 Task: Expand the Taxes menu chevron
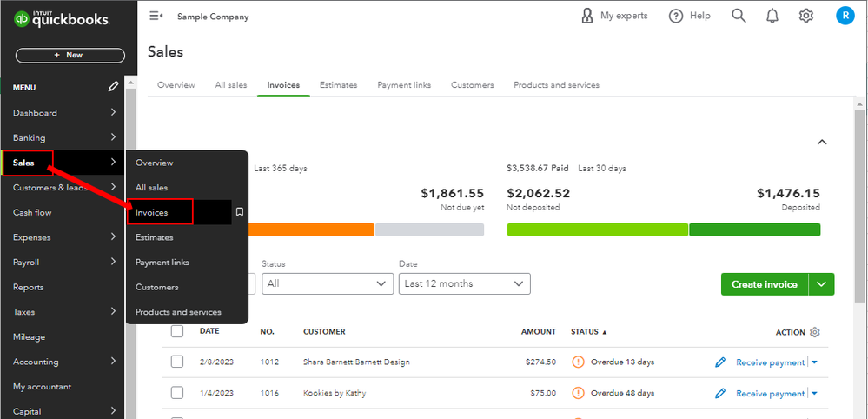113,311
